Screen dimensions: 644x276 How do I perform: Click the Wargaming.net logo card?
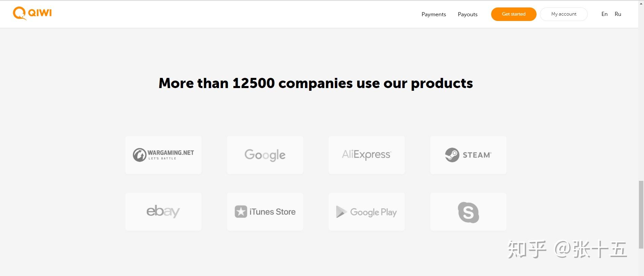click(x=163, y=155)
